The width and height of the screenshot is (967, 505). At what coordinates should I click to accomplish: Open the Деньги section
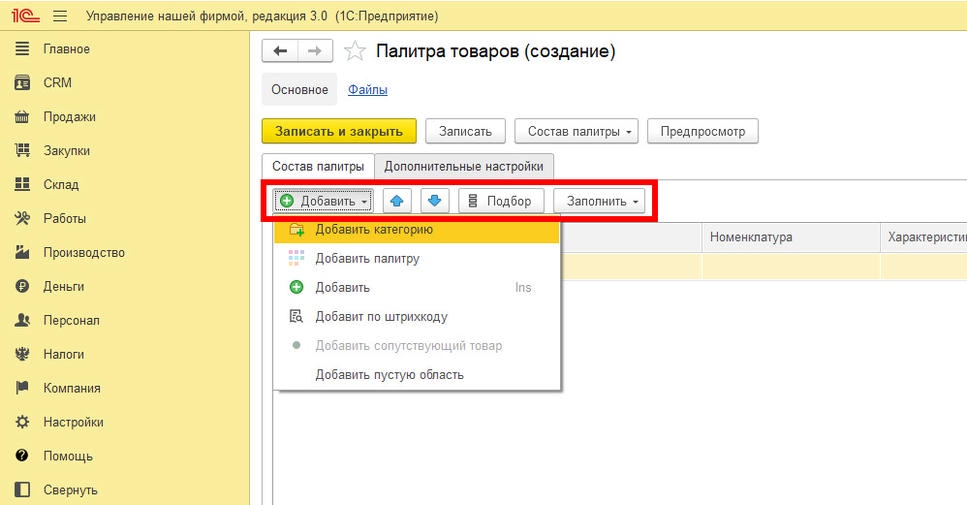pyautogui.click(x=63, y=286)
